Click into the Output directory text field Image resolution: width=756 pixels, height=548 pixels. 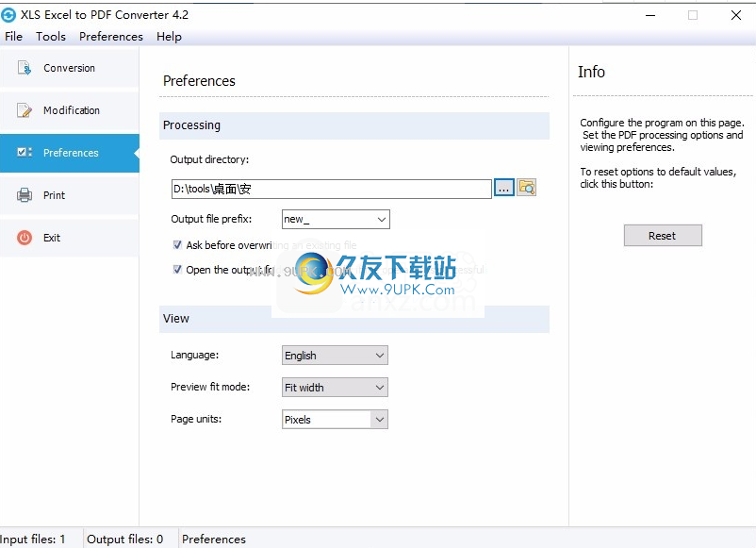pos(331,189)
